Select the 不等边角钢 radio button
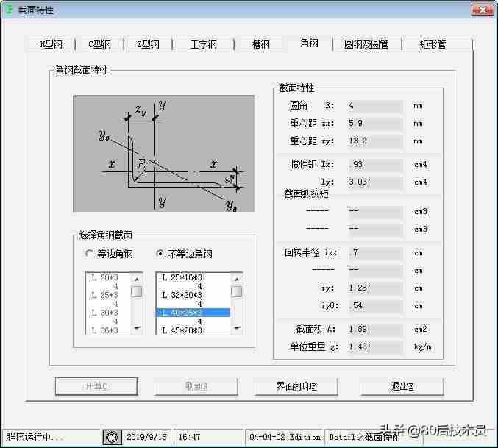Image resolution: width=498 pixels, height=448 pixels. (184, 254)
